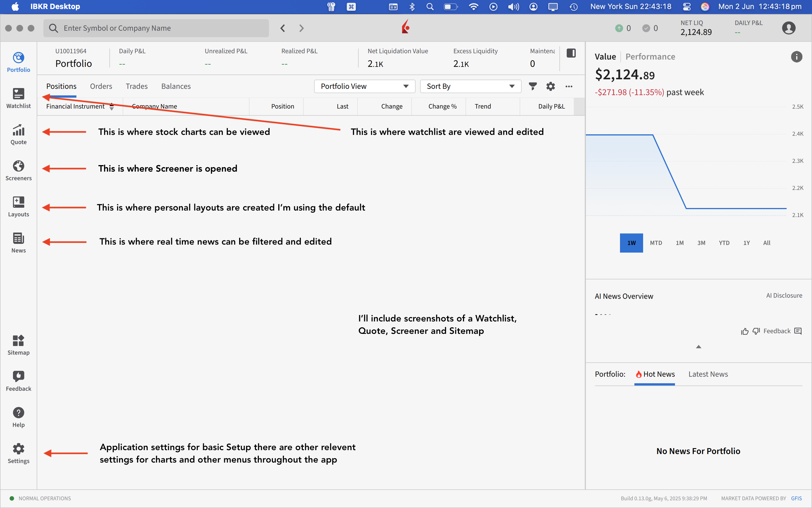This screenshot has width=812, height=508.
Task: Open the Help sidebar icon
Action: (x=18, y=417)
